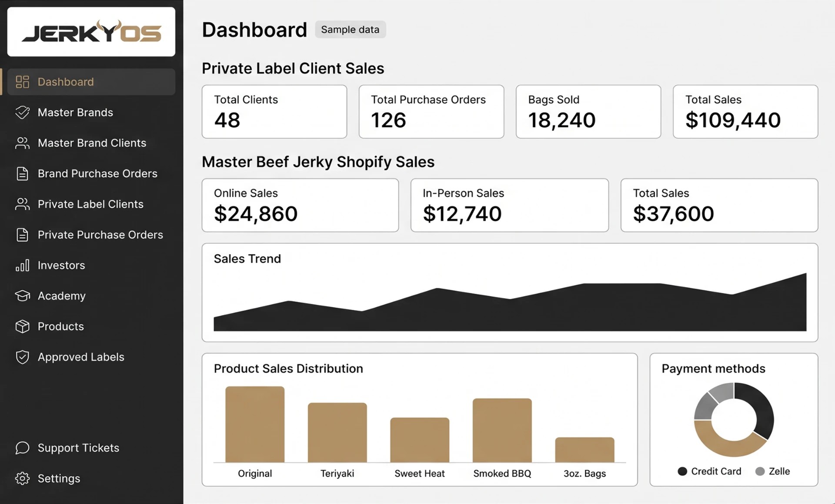The height and width of the screenshot is (504, 835).
Task: Click the Private Purchase Orders document icon
Action: 22,235
